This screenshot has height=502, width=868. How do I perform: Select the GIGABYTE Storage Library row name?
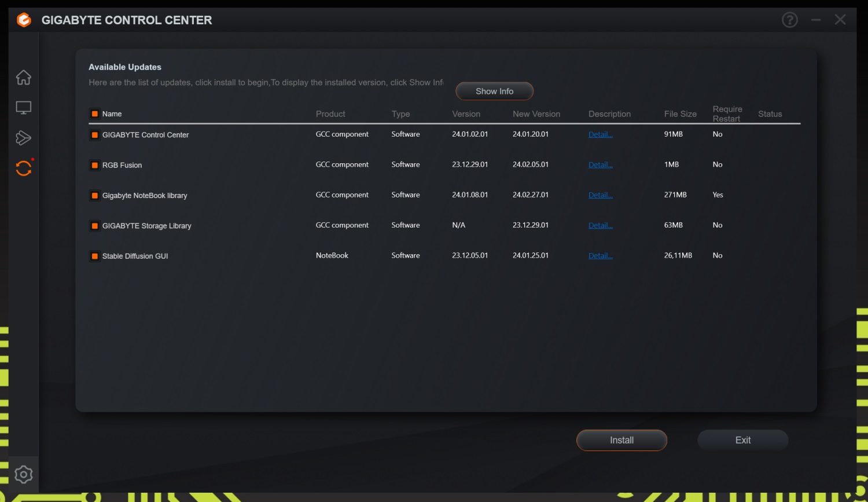(x=147, y=226)
